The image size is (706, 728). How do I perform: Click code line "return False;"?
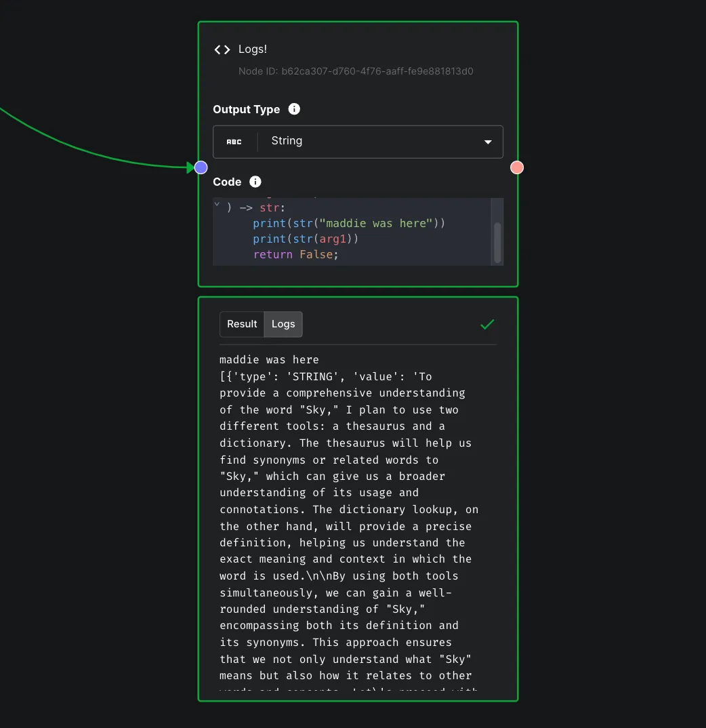click(x=295, y=254)
